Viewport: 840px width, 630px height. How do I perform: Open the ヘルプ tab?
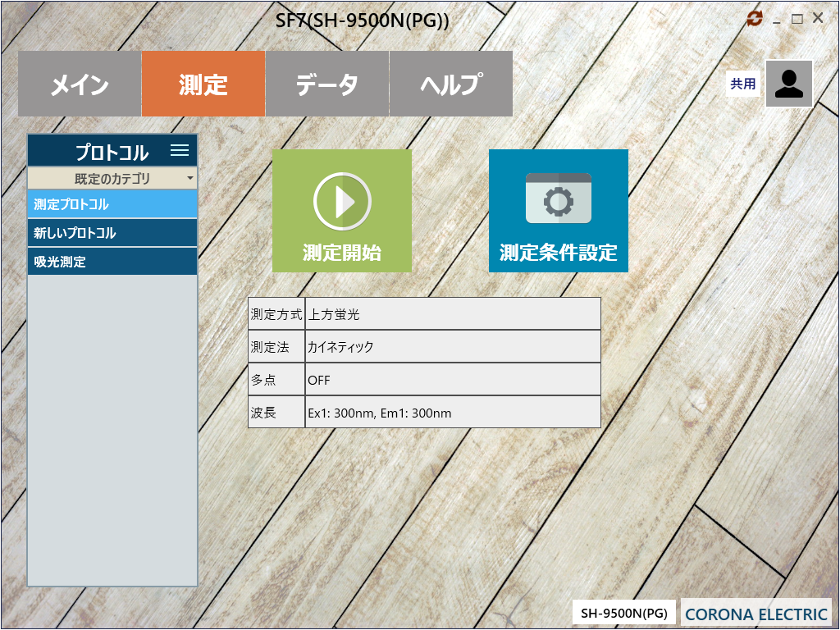[x=450, y=84]
